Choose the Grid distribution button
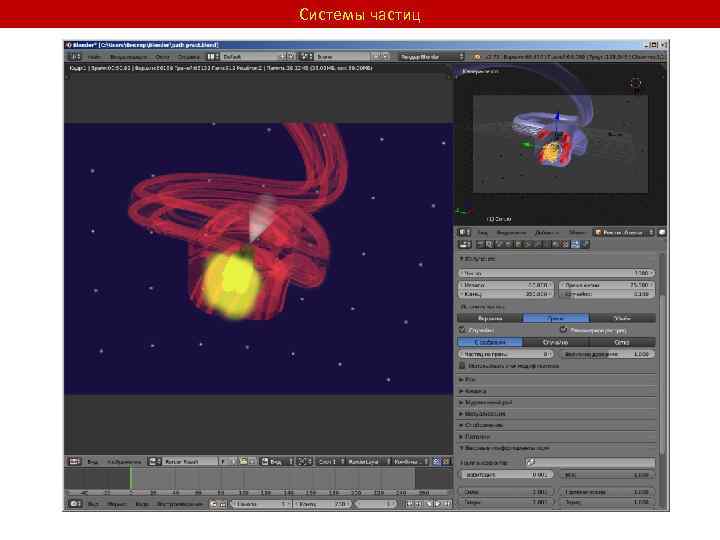Screen dimensions: 720x540 click(620, 342)
